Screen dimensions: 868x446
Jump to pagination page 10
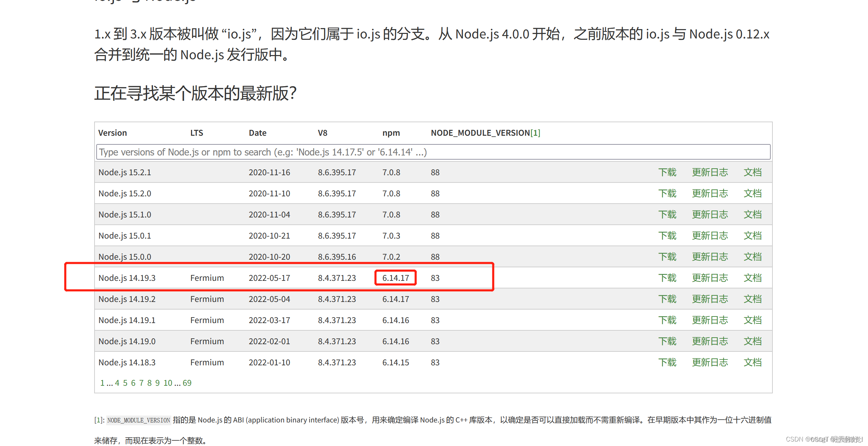168,383
